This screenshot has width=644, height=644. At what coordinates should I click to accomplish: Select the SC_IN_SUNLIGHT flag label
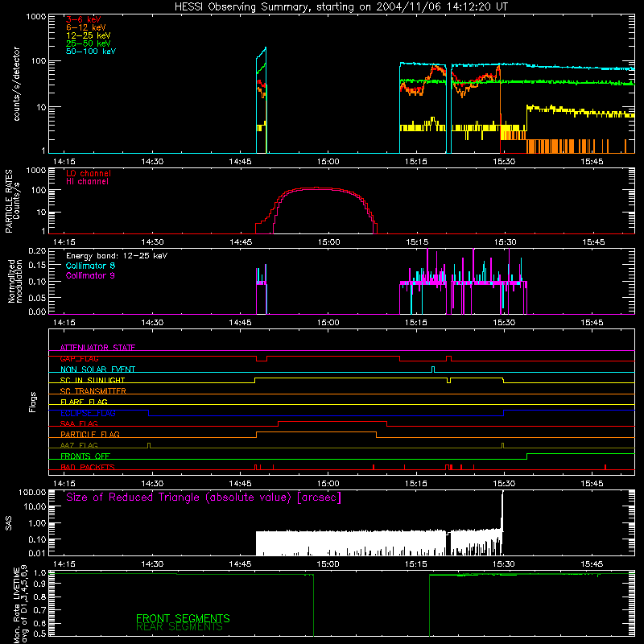[x=93, y=380]
